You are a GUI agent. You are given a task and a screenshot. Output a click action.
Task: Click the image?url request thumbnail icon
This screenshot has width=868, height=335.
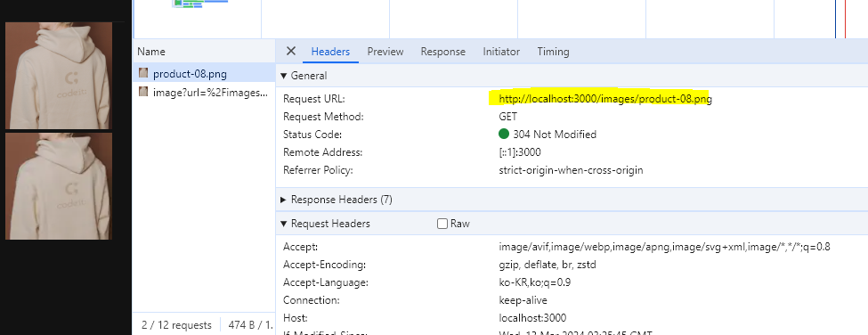click(x=143, y=92)
